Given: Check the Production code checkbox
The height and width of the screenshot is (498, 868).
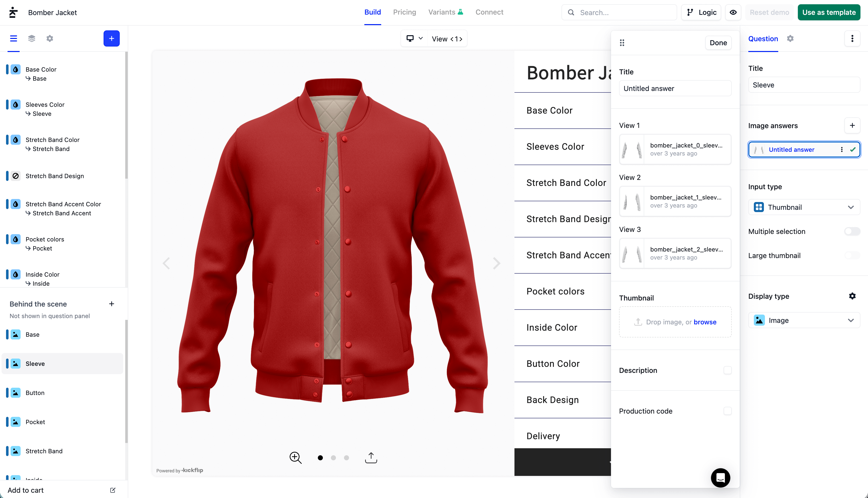Looking at the screenshot, I should pos(727,411).
